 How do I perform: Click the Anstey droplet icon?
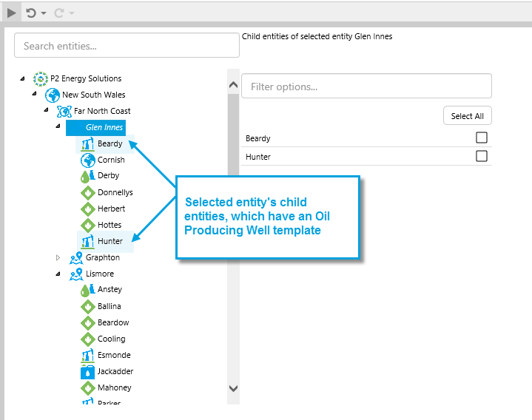(88, 290)
